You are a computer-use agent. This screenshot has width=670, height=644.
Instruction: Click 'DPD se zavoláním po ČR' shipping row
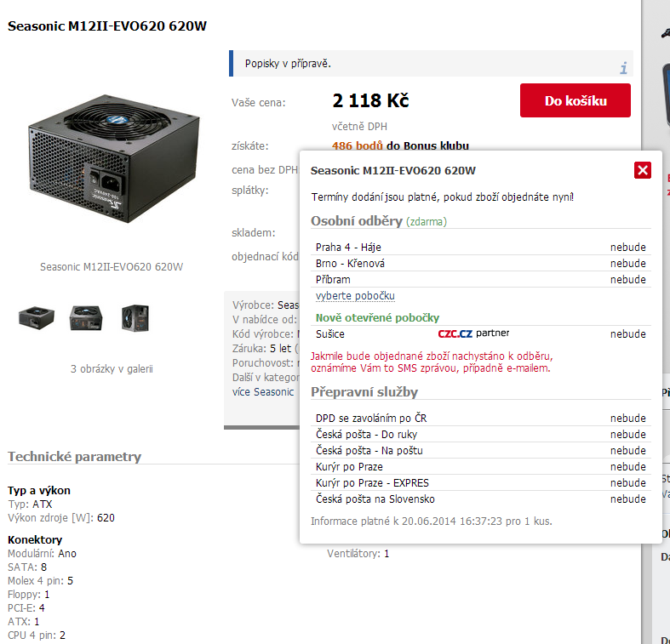coord(481,418)
